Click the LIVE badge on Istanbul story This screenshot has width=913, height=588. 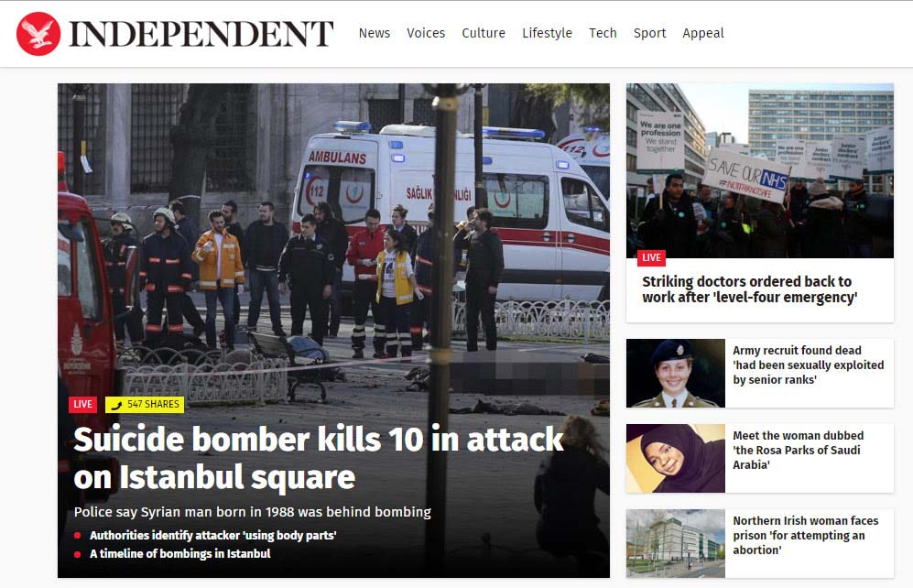click(82, 404)
